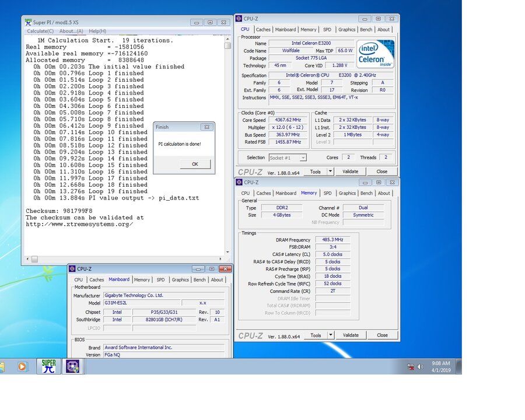Open the Help(H) menu in Super PI
Image resolution: width=525 pixels, height=420 pixels.
(x=97, y=31)
